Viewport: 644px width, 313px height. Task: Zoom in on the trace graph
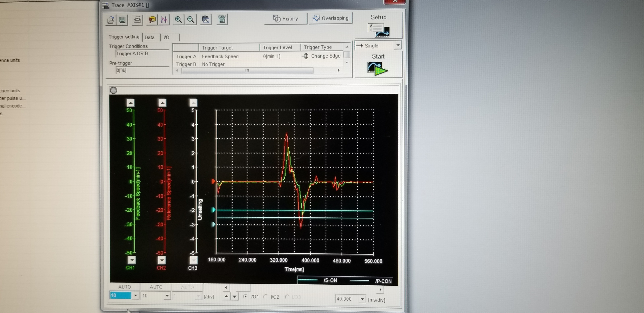[x=178, y=20]
